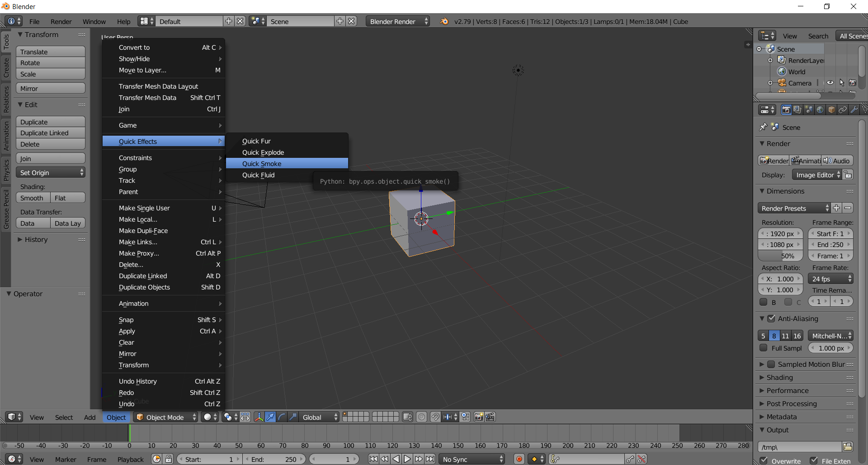Click the Duplicate Linked button in tool shelf

pyautogui.click(x=51, y=133)
